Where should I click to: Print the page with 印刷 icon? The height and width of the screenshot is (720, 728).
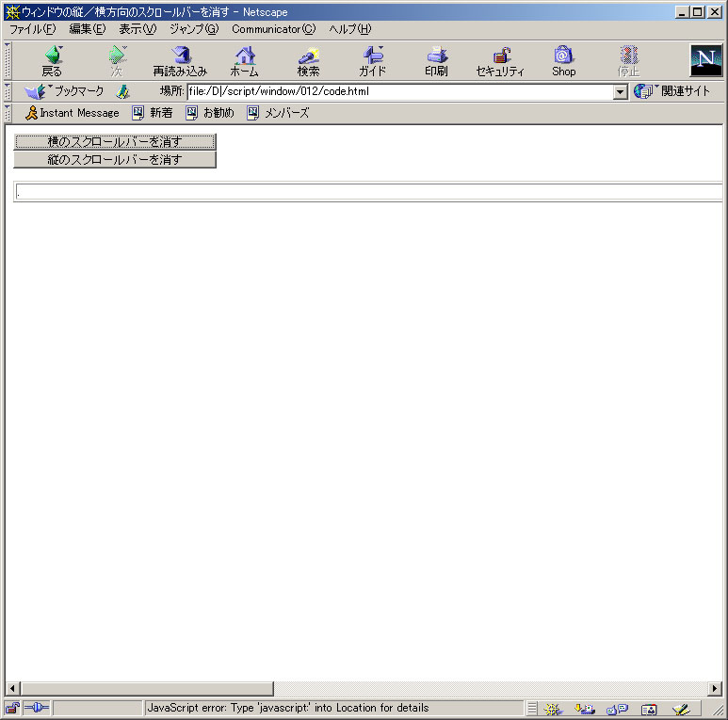click(x=436, y=61)
